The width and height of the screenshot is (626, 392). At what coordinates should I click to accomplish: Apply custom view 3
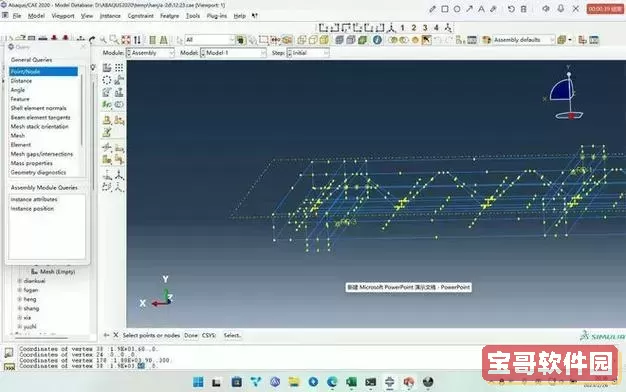coord(425,28)
